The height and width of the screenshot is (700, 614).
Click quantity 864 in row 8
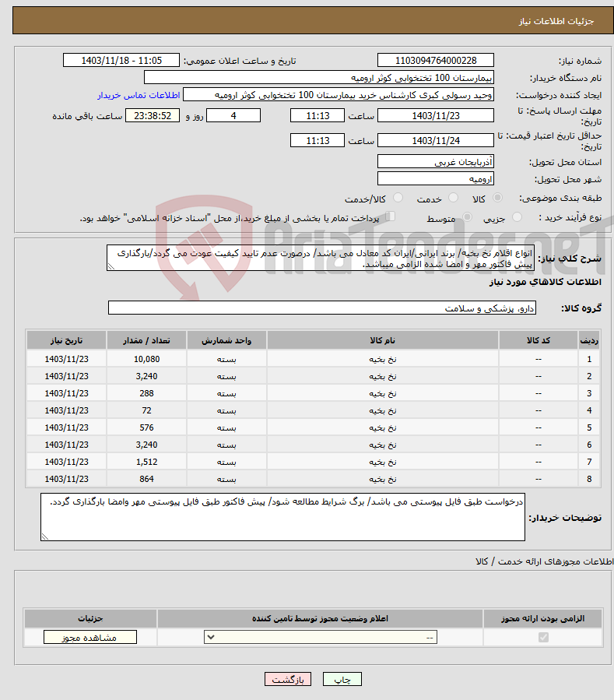(x=147, y=479)
